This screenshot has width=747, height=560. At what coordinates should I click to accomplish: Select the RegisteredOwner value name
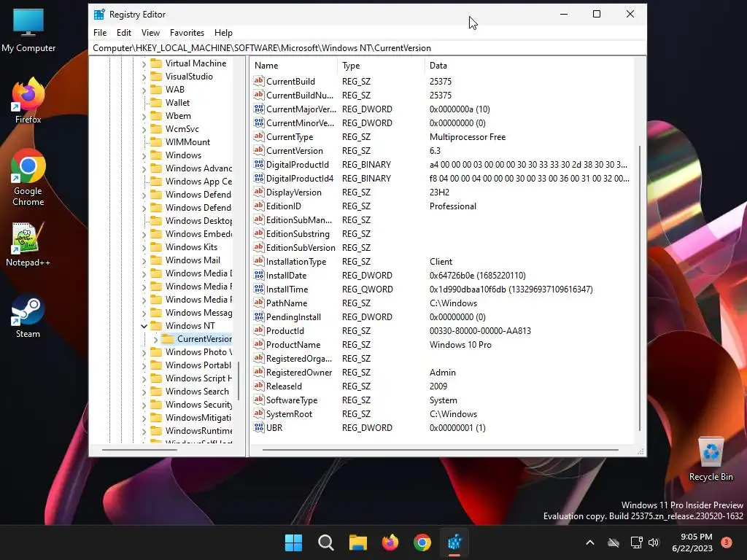299,373
